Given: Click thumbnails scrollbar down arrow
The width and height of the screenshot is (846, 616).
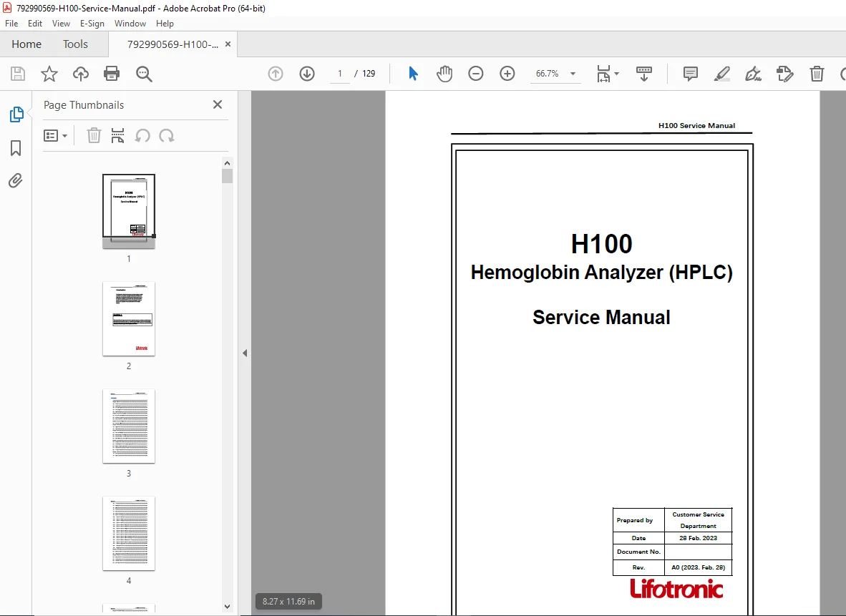Looking at the screenshot, I should click(227, 606).
